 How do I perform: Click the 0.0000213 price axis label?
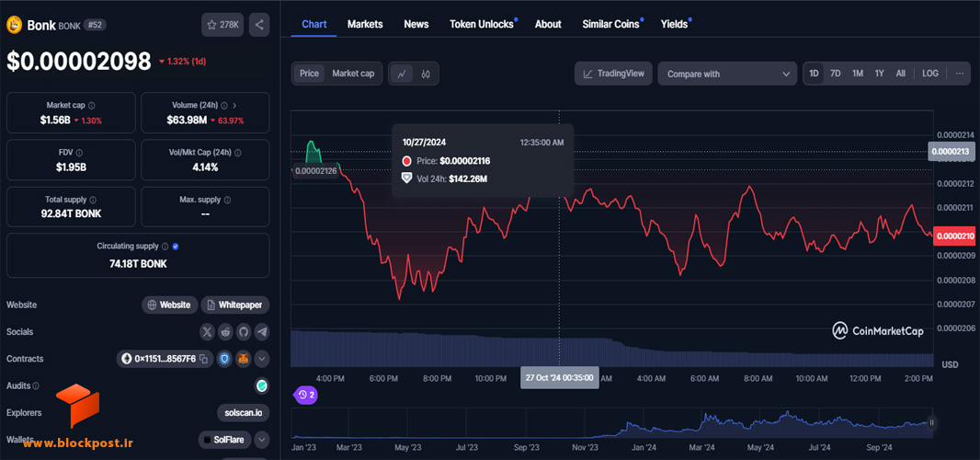(x=950, y=152)
